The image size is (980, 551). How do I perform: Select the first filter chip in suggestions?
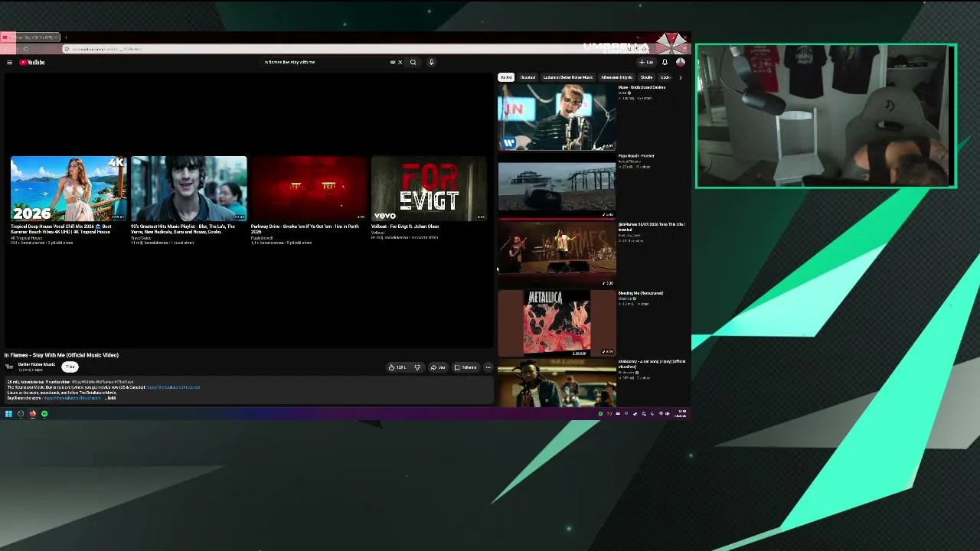[x=506, y=77]
